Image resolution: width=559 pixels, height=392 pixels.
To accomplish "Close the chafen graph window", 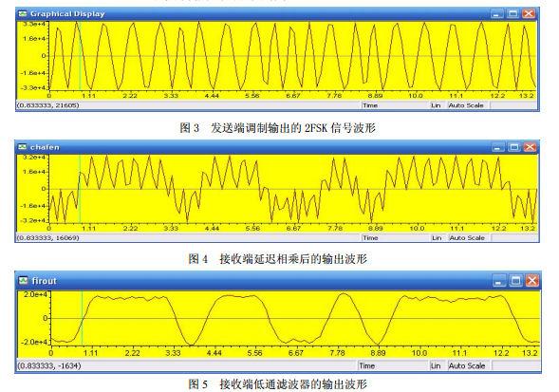I will (x=531, y=147).
